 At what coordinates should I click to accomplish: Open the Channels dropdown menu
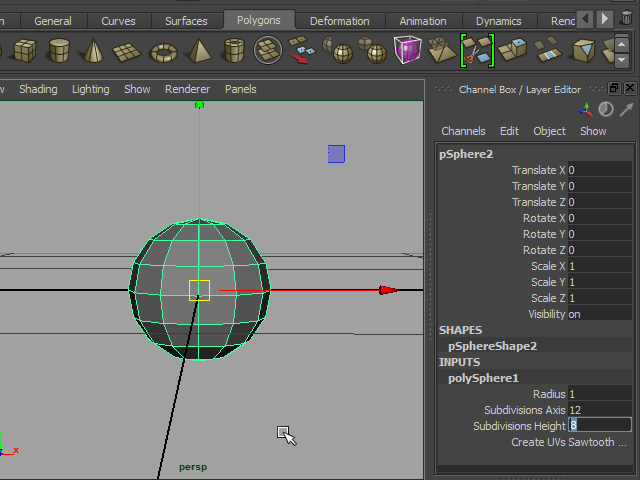coord(463,131)
